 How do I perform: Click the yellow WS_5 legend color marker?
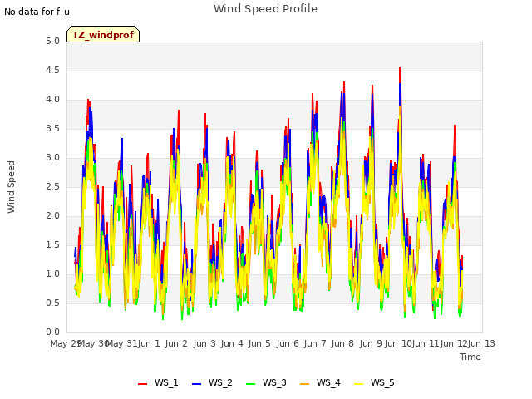[x=358, y=384]
